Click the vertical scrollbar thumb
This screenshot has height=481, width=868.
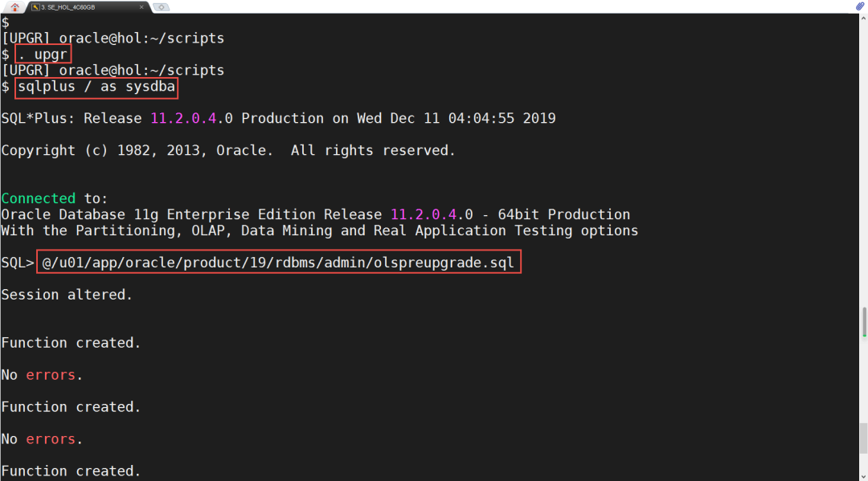click(863, 323)
